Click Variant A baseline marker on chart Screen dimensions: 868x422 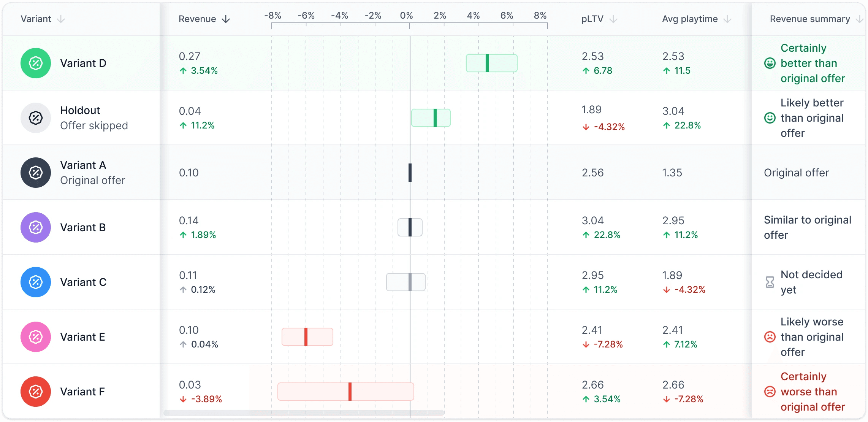[410, 173]
